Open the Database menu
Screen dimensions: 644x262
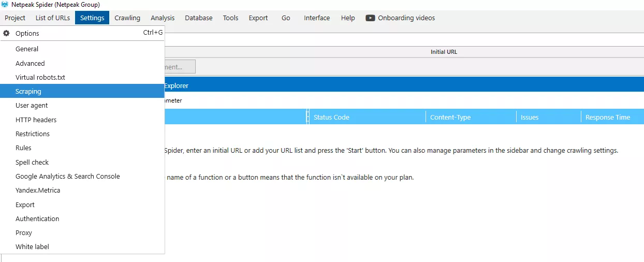[x=199, y=18]
